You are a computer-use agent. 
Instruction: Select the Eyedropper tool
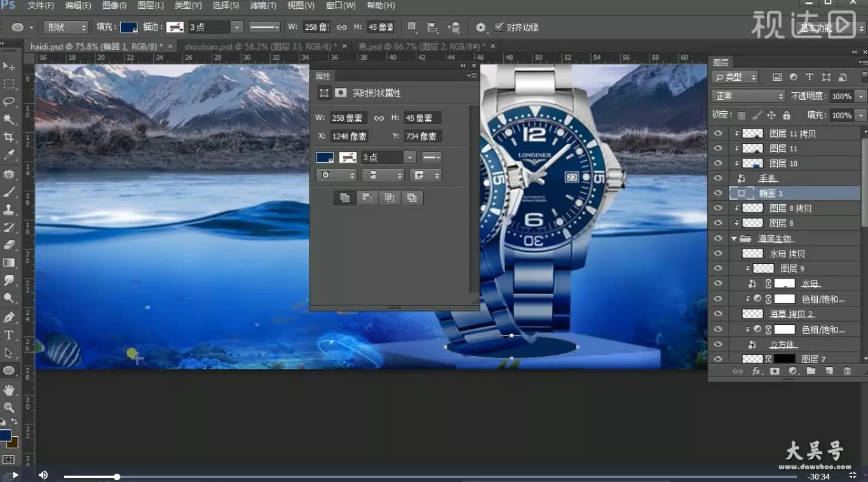click(x=9, y=155)
